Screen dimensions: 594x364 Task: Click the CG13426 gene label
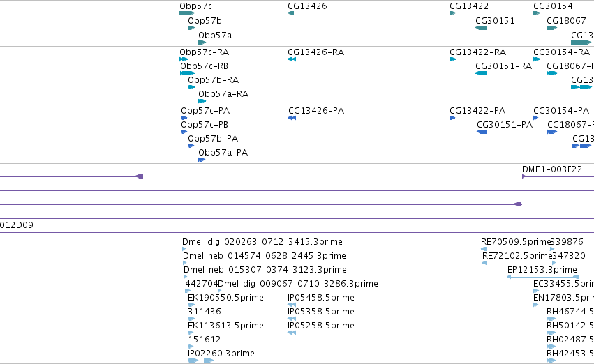pyautogui.click(x=307, y=6)
